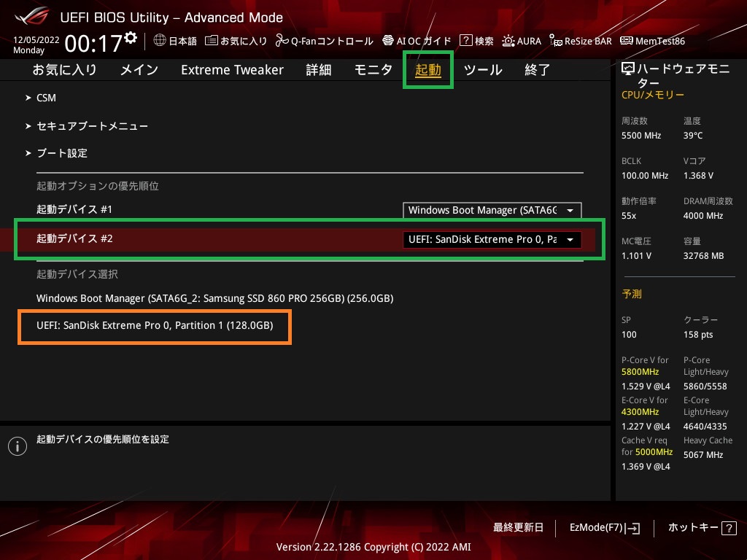Select 起動デバイス #2 row label
The width and height of the screenshot is (747, 560).
[x=74, y=238]
